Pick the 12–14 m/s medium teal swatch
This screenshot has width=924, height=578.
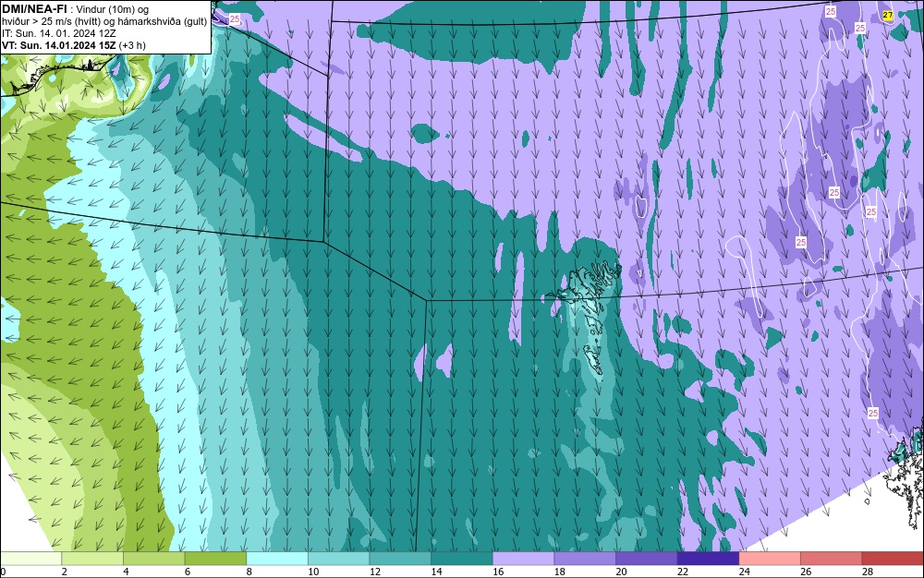[400, 558]
